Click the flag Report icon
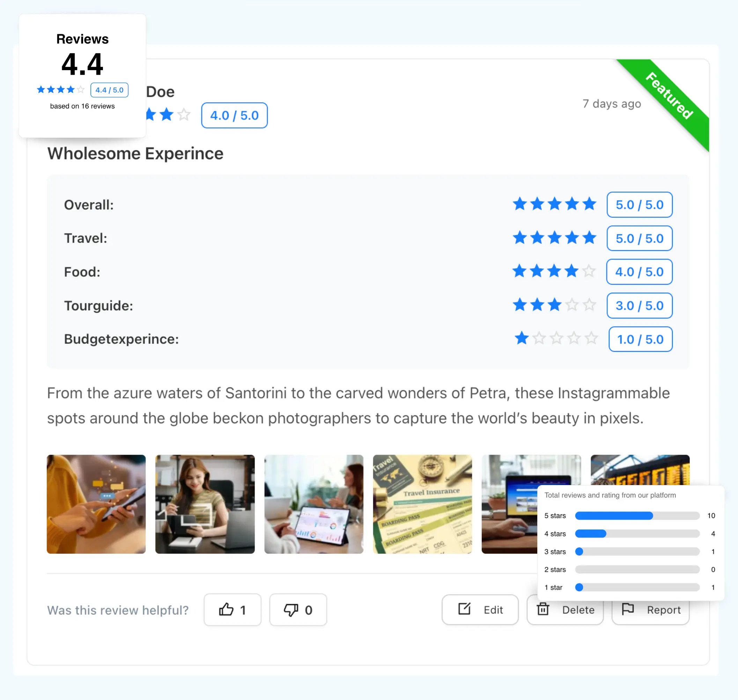Viewport: 738px width, 700px height. (x=628, y=609)
